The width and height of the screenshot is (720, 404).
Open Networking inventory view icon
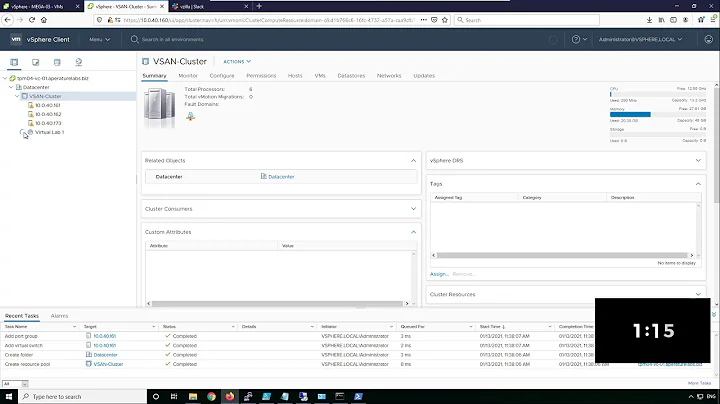(79, 62)
